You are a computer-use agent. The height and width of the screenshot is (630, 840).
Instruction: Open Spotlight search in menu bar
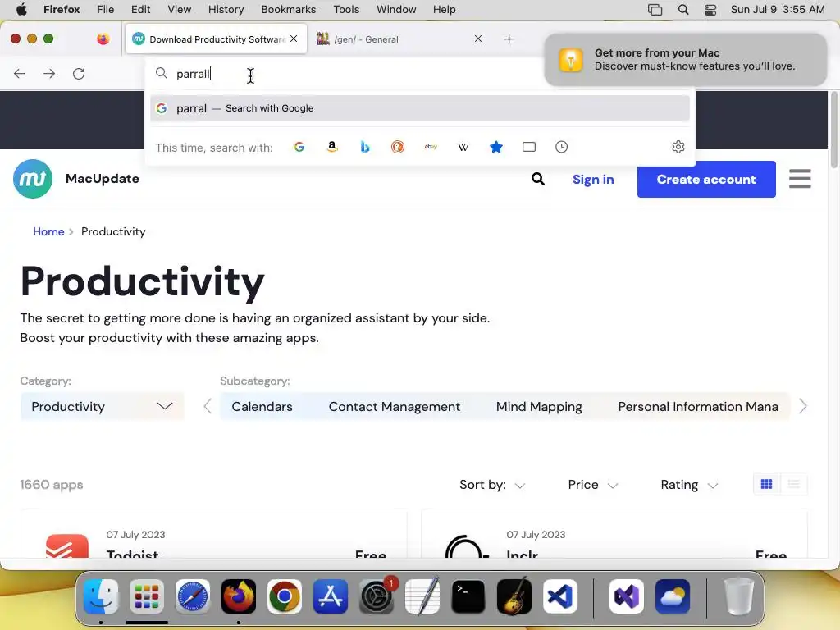tap(683, 9)
